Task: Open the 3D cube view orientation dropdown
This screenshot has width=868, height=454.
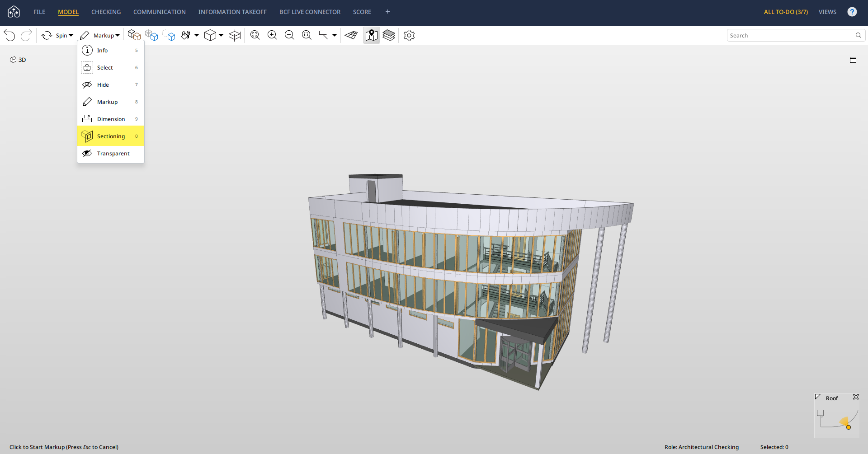Action: (x=221, y=35)
